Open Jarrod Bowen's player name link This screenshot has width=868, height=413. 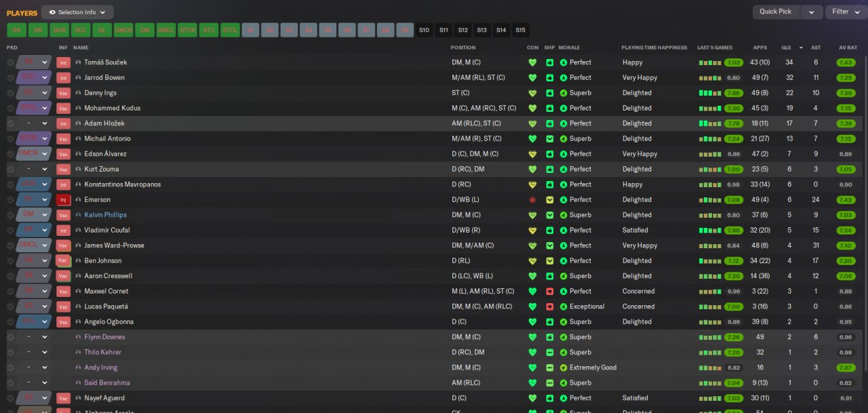click(x=104, y=78)
